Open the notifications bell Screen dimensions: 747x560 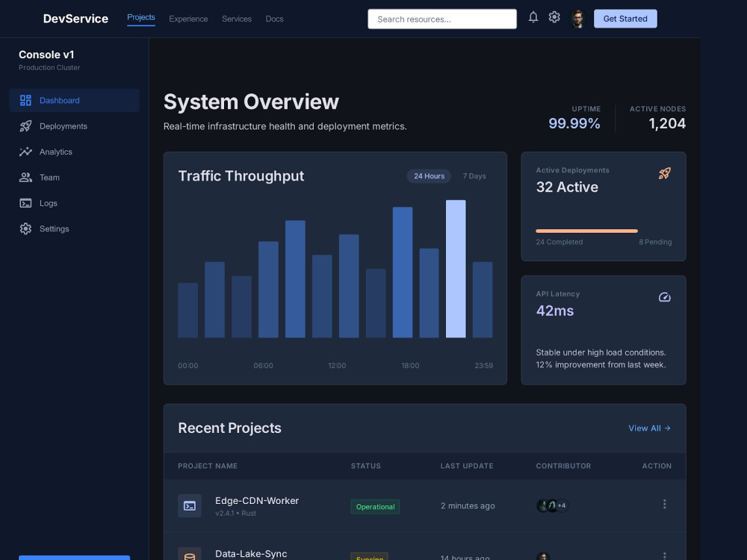(x=533, y=18)
